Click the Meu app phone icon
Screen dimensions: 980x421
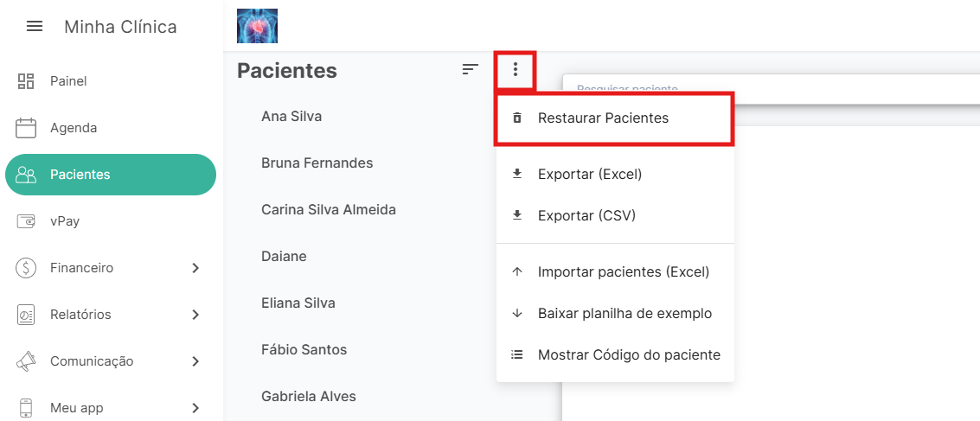point(26,408)
